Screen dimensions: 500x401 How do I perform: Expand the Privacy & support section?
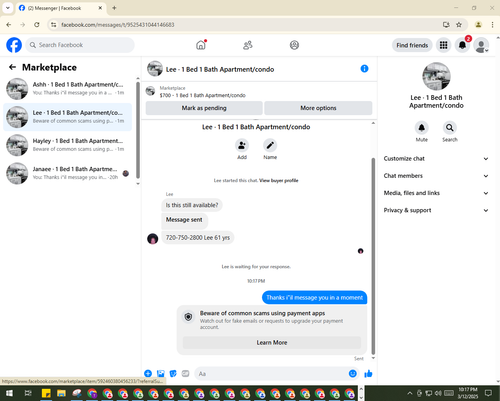[x=436, y=210]
